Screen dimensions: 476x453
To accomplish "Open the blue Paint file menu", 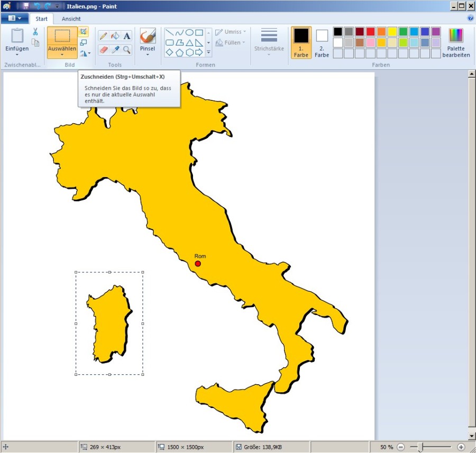I will [x=14, y=19].
